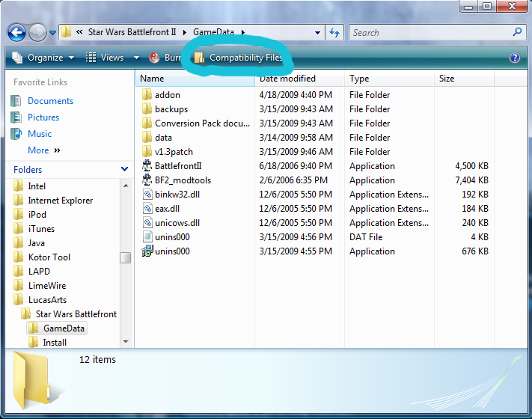Select the eax.dll file icon
The width and height of the screenshot is (532, 419).
147,208
